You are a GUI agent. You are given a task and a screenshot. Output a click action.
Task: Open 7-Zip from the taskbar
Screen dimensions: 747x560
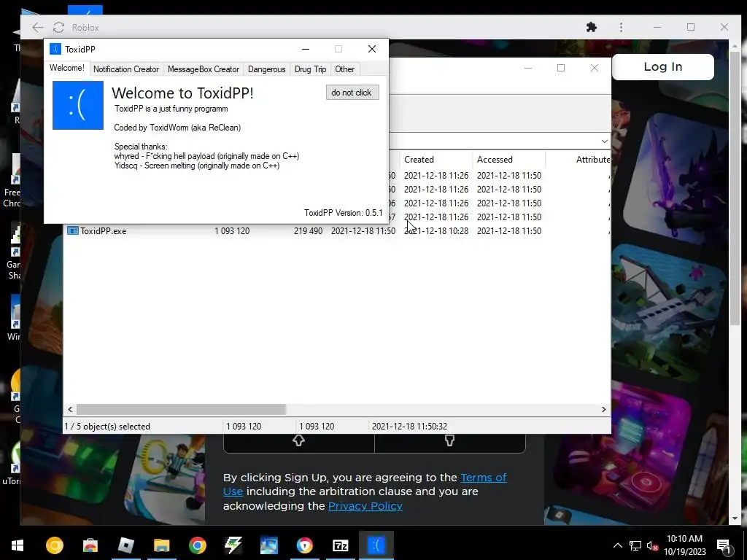[340, 545]
